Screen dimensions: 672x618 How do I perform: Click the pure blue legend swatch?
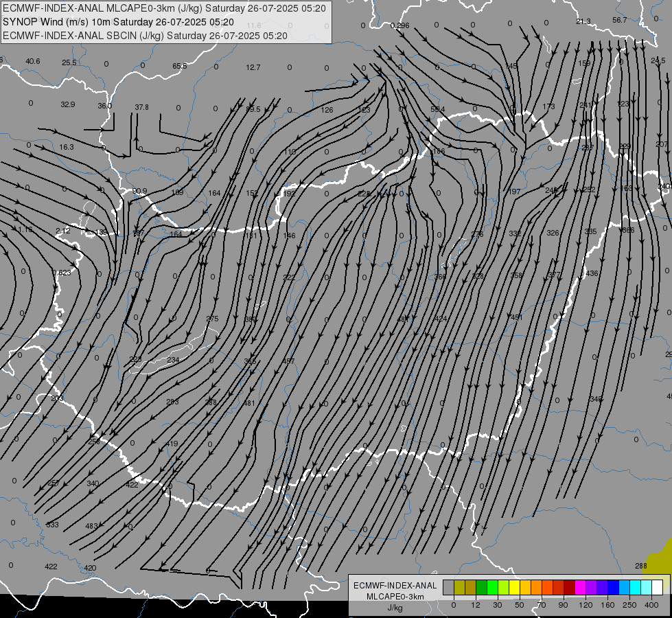pyautogui.click(x=613, y=587)
